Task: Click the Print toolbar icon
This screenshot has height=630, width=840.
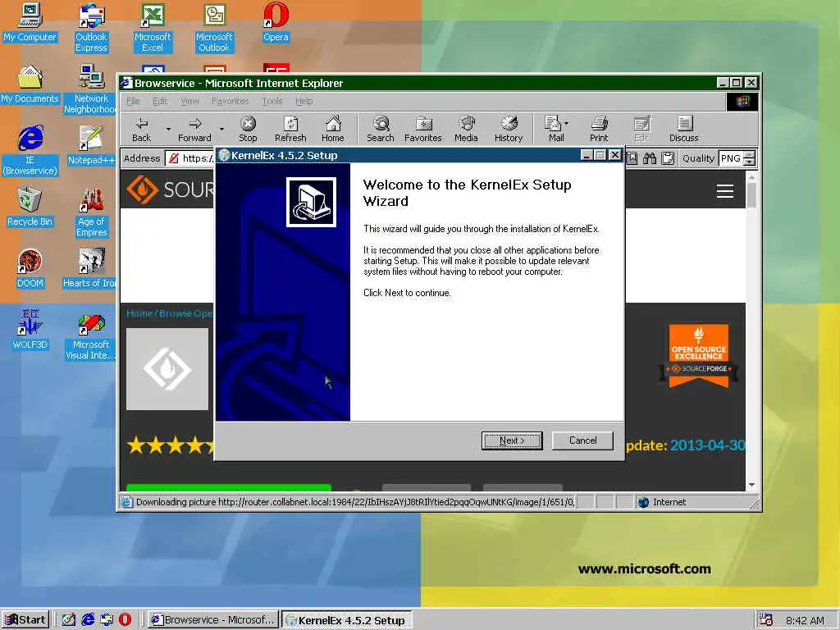Action: click(x=599, y=129)
